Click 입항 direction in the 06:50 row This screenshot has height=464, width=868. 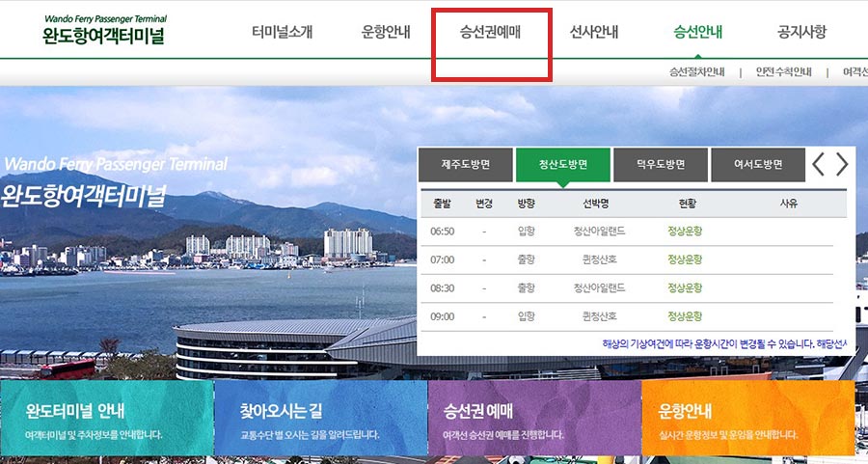526,232
